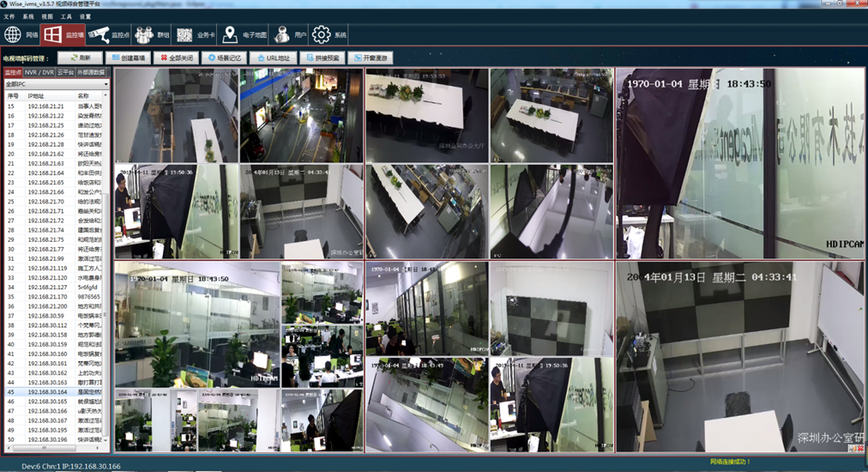Select the 监控墙 video wall icon
The width and height of the screenshot is (868, 472).
[52, 34]
